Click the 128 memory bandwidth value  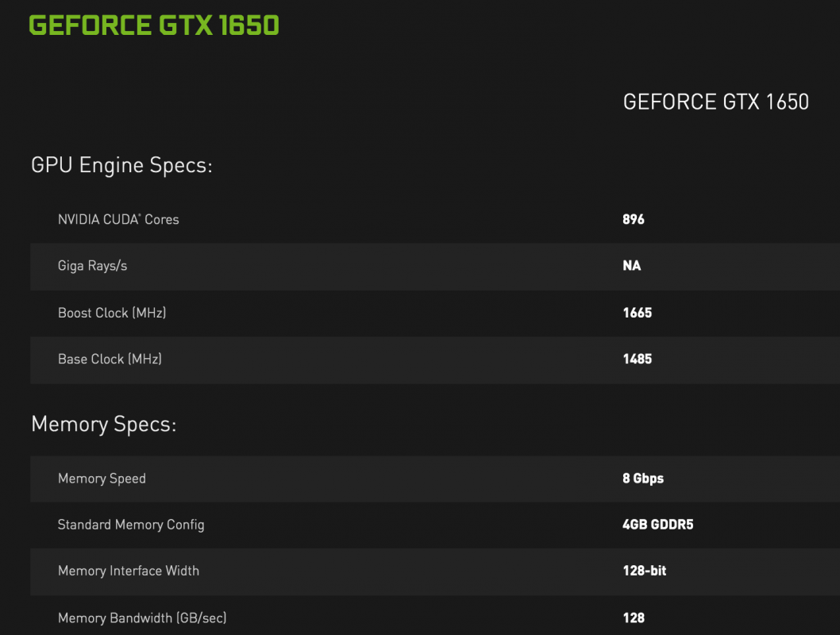633,618
